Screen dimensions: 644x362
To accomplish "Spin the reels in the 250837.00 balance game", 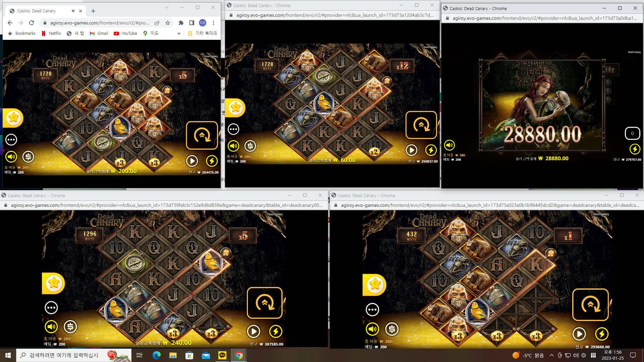I will (421, 125).
